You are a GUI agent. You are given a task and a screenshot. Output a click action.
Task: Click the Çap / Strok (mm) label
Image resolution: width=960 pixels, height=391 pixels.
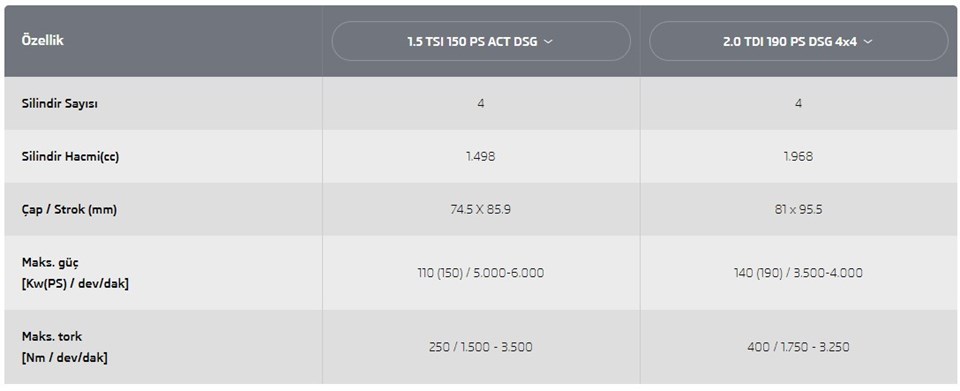69,209
